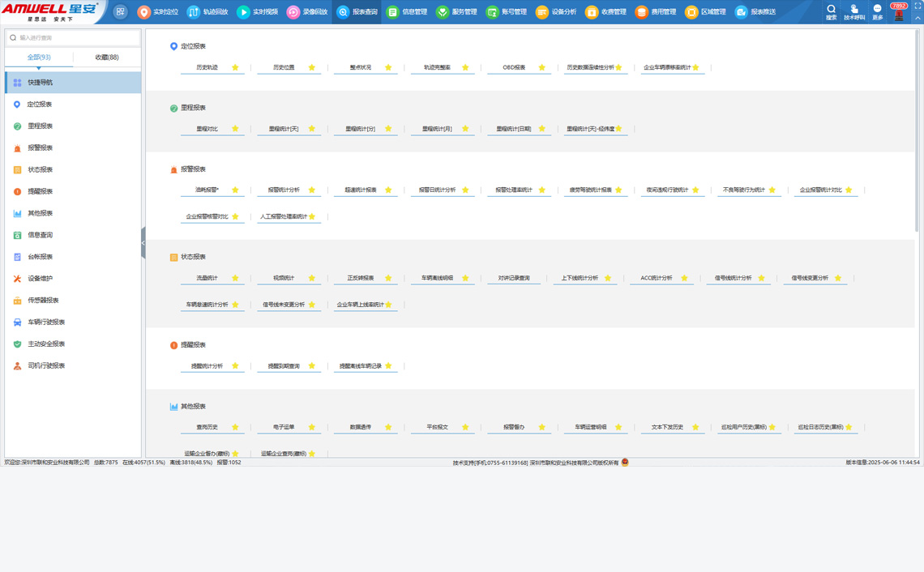
Task: Unfavorite 里程对比 via its star
Action: (235, 129)
